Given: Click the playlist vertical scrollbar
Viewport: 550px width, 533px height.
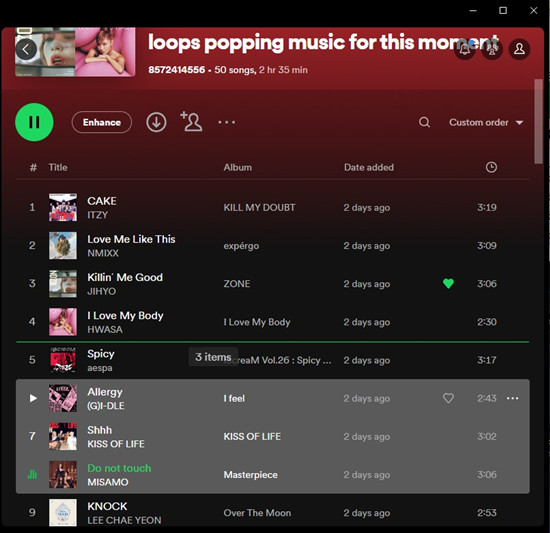Looking at the screenshot, I should coord(538,121).
